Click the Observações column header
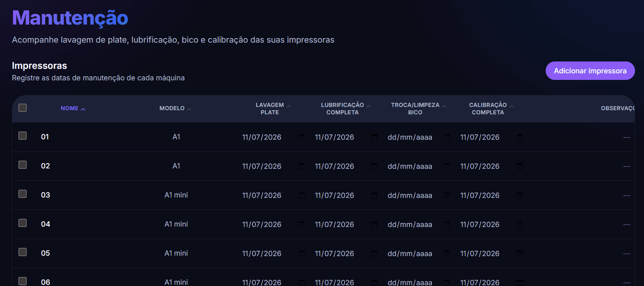Viewport: 644px width, 286px height. (618, 109)
